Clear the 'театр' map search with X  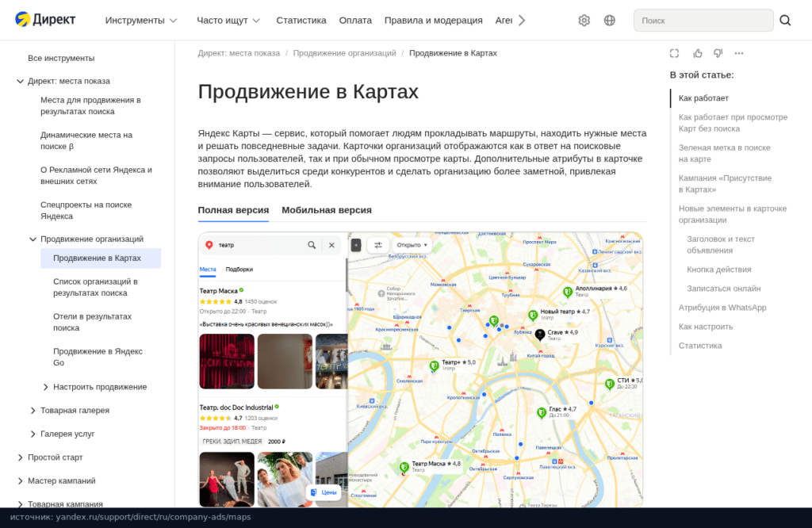pyautogui.click(x=331, y=245)
